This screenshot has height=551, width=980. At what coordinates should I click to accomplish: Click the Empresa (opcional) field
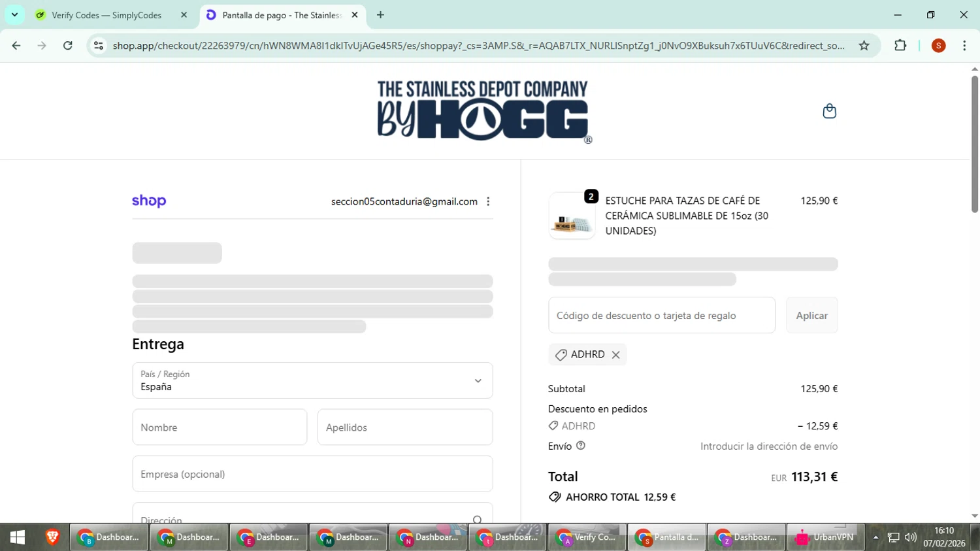coord(312,474)
